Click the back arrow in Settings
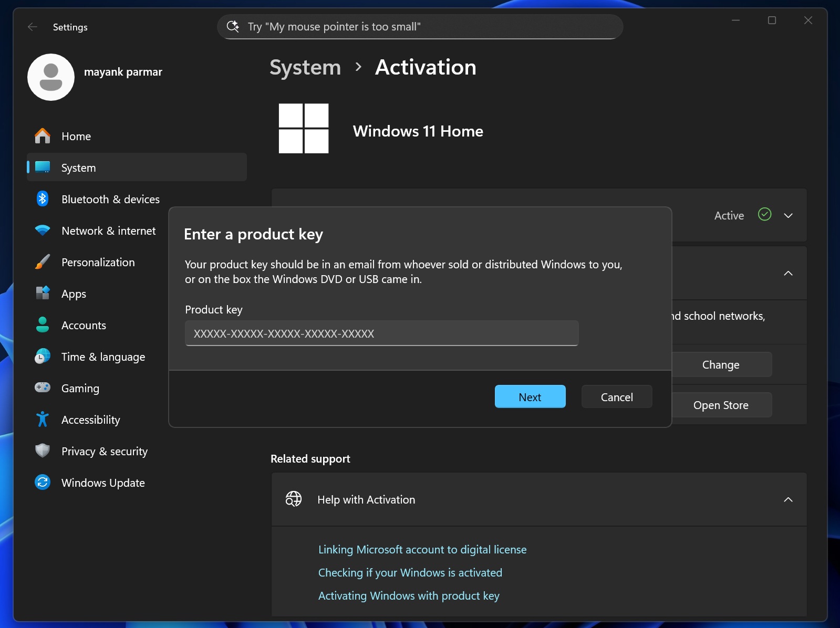 (x=33, y=27)
